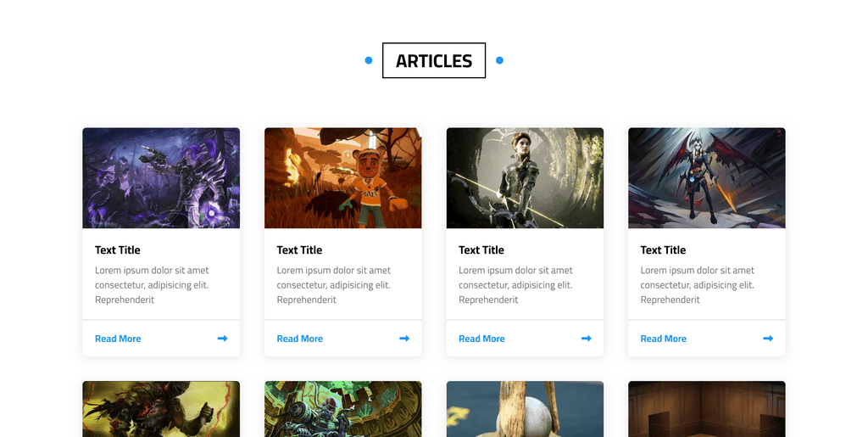
Task: Click the Text Title of the first card
Action: click(x=117, y=249)
